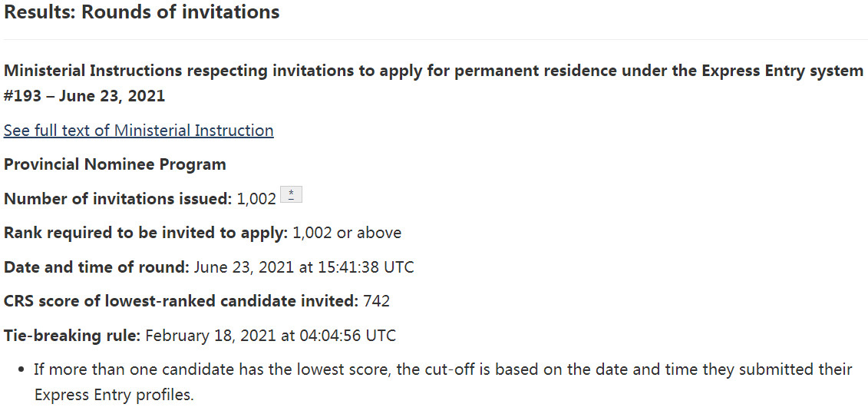Screen dimensions: 868x414
Task: Click the asterisk footnote next to 1,002 invitations
Action: pos(291,194)
